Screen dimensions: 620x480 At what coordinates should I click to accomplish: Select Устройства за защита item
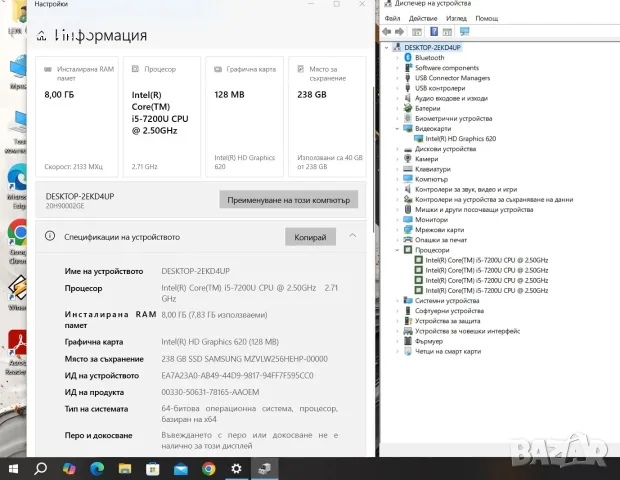pyautogui.click(x=448, y=321)
